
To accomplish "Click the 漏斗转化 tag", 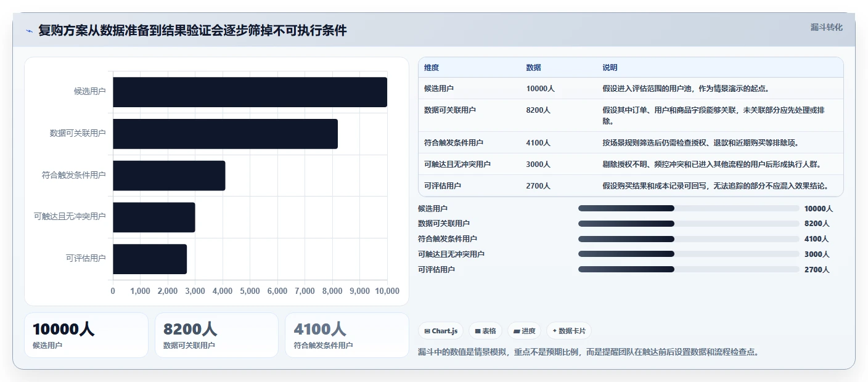I will (826, 27).
